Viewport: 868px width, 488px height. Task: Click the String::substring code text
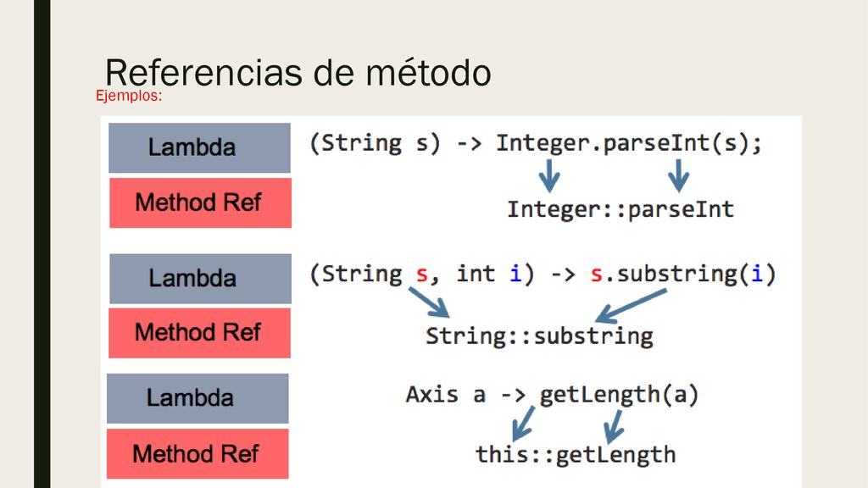coord(539,336)
